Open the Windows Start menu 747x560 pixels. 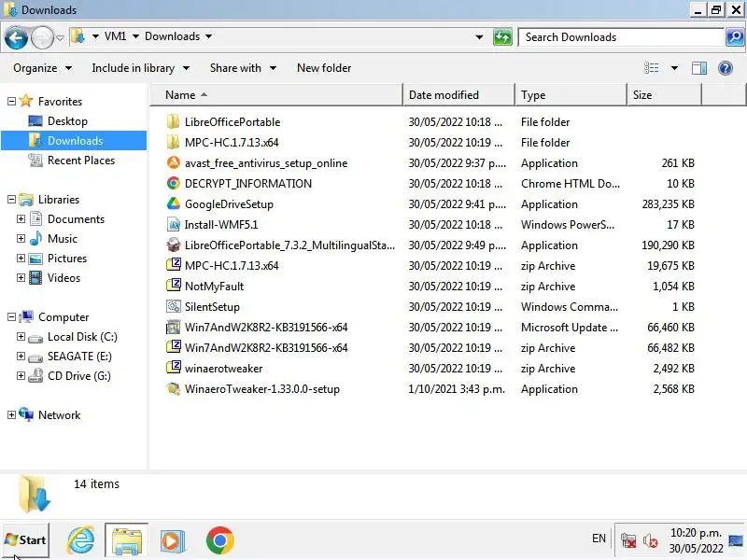[x=26, y=540]
